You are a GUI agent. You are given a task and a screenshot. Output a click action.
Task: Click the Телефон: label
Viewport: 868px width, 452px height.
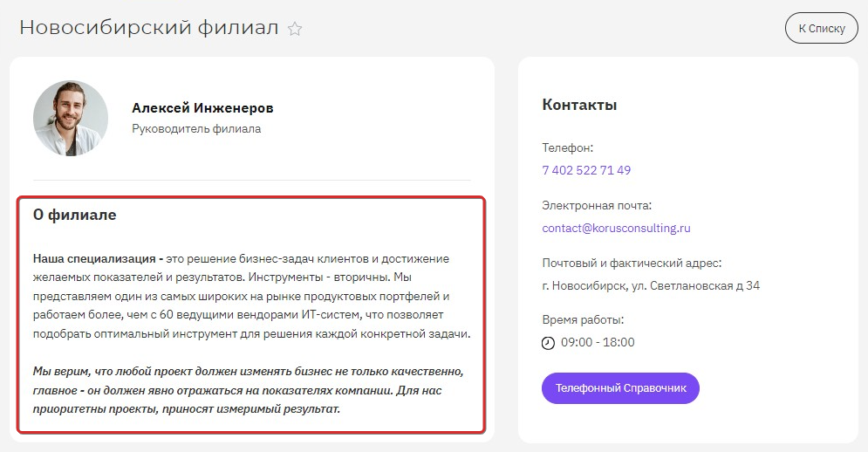coord(567,147)
